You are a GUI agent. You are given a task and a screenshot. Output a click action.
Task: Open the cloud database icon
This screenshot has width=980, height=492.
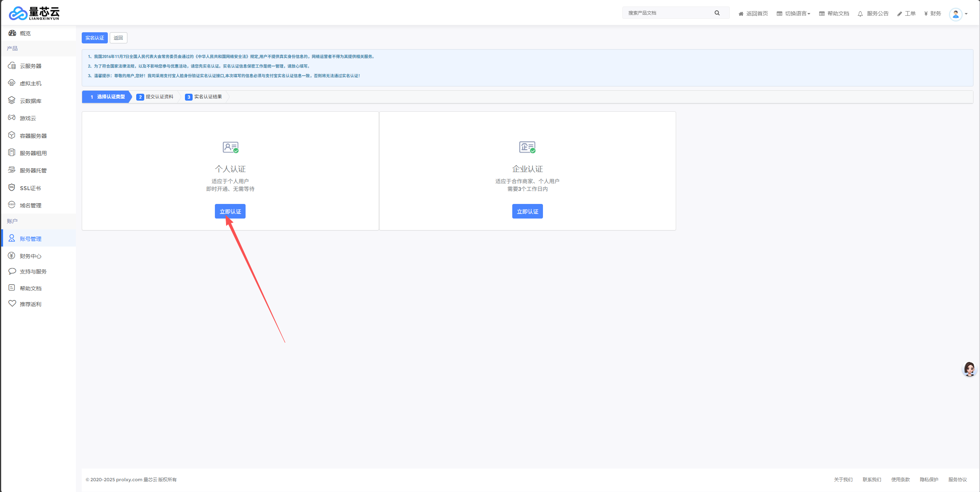12,100
